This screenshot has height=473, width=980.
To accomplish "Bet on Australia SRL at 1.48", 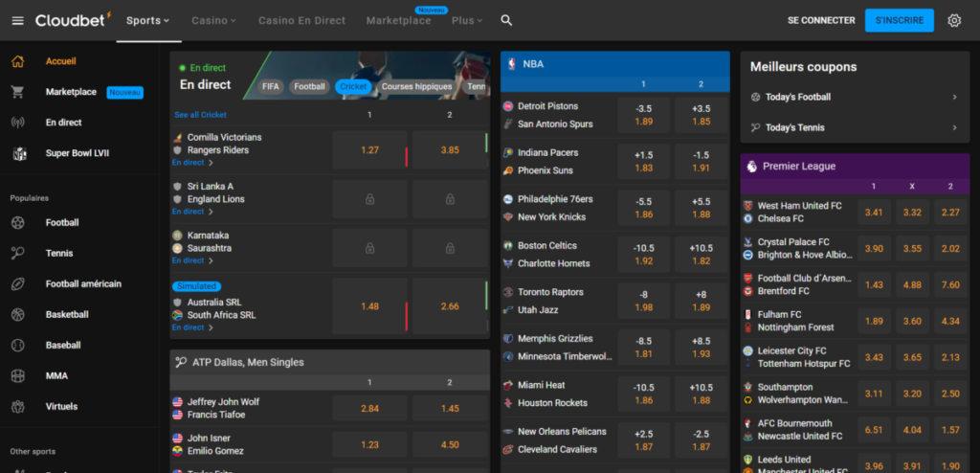I will [x=369, y=306].
